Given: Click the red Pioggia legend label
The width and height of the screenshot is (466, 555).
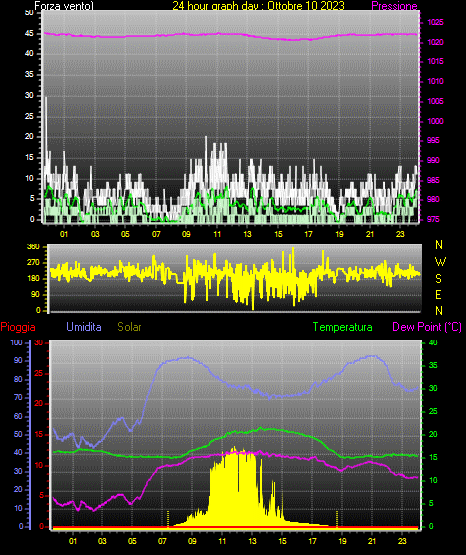Looking at the screenshot, I should click(x=18, y=327).
